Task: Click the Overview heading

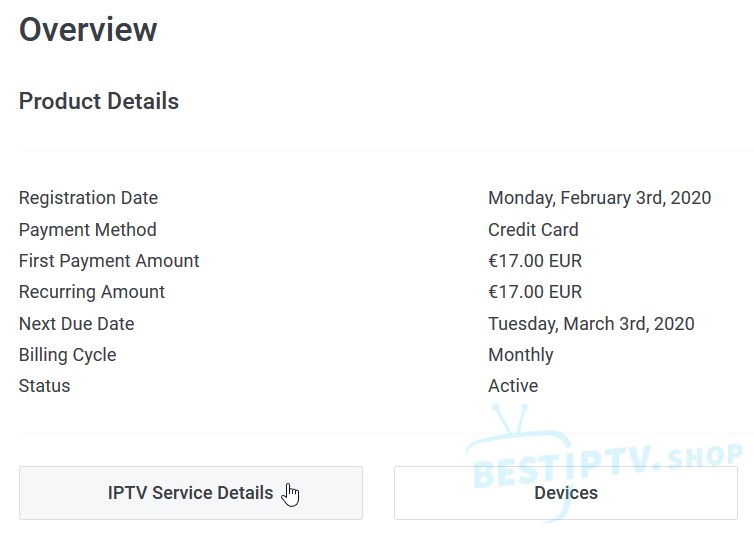Action: (88, 29)
